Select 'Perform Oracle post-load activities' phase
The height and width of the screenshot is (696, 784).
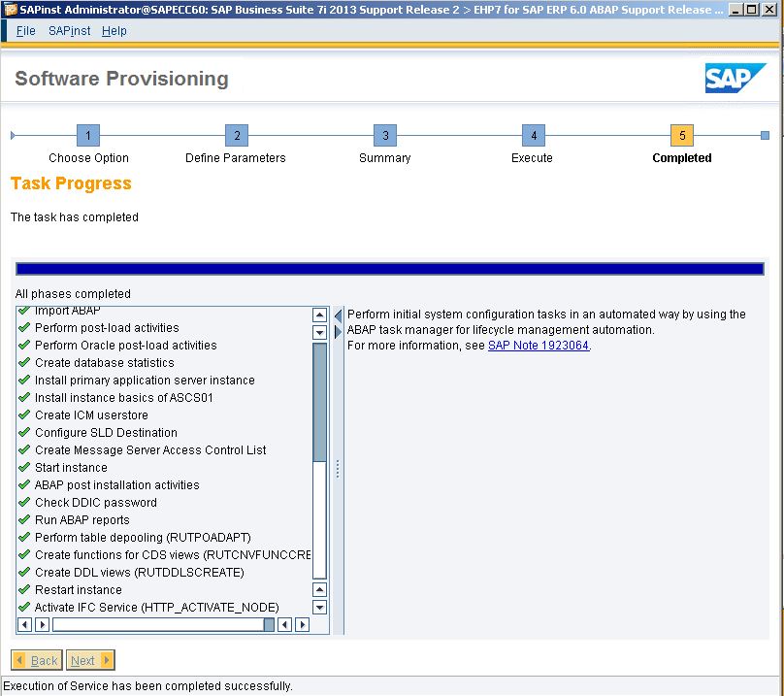[x=125, y=346]
